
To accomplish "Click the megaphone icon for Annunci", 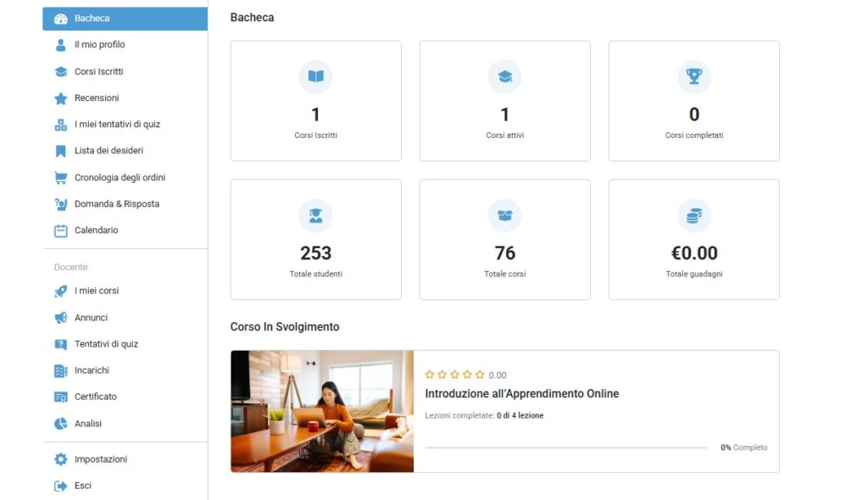I will 60,318.
